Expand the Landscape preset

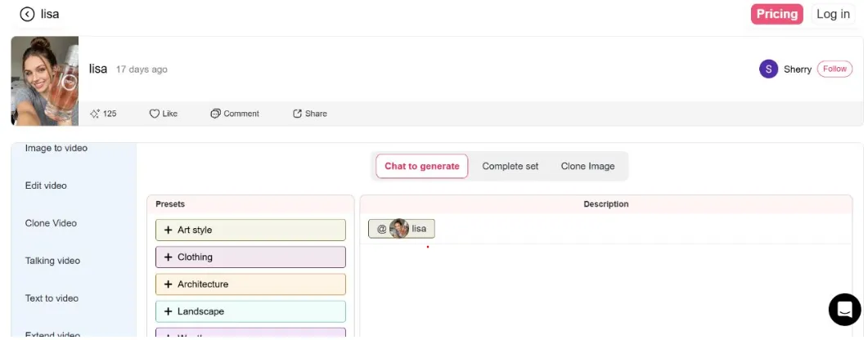point(251,311)
